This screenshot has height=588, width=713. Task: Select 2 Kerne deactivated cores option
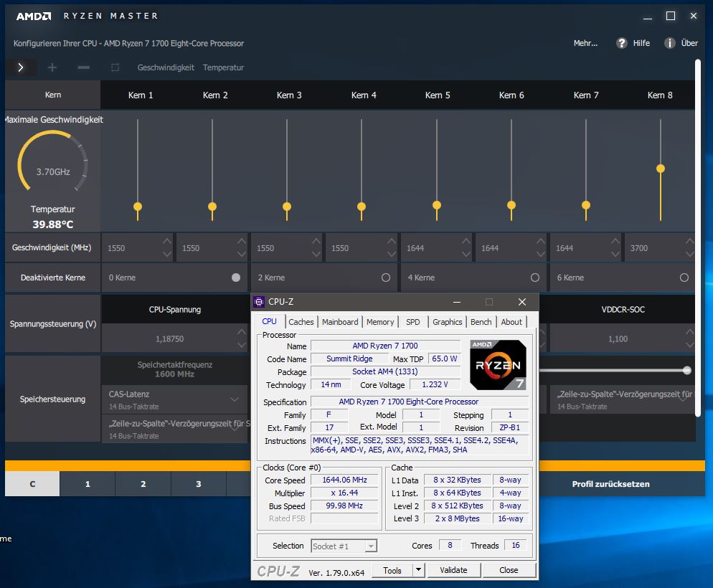coord(386,278)
